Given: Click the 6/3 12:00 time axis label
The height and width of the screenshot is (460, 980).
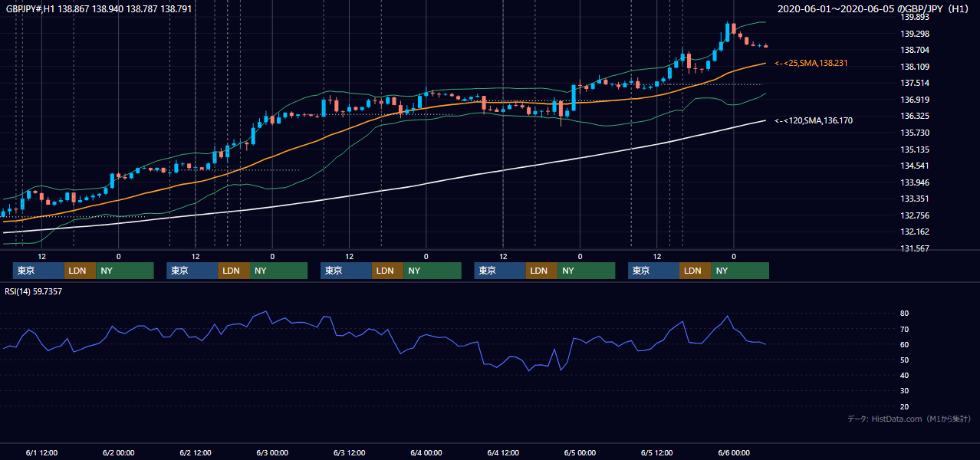Looking at the screenshot, I should click(349, 452).
